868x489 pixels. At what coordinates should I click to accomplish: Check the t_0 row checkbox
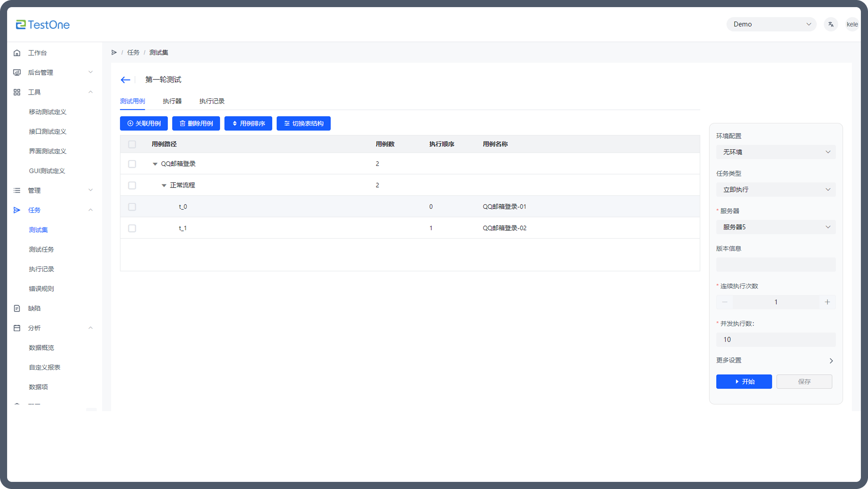click(132, 207)
